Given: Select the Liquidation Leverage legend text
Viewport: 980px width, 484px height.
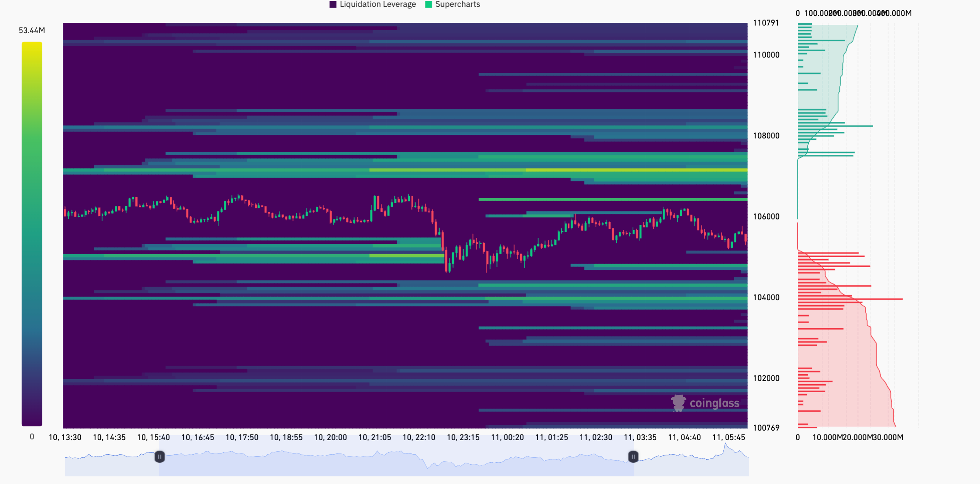Looking at the screenshot, I should click(378, 4).
